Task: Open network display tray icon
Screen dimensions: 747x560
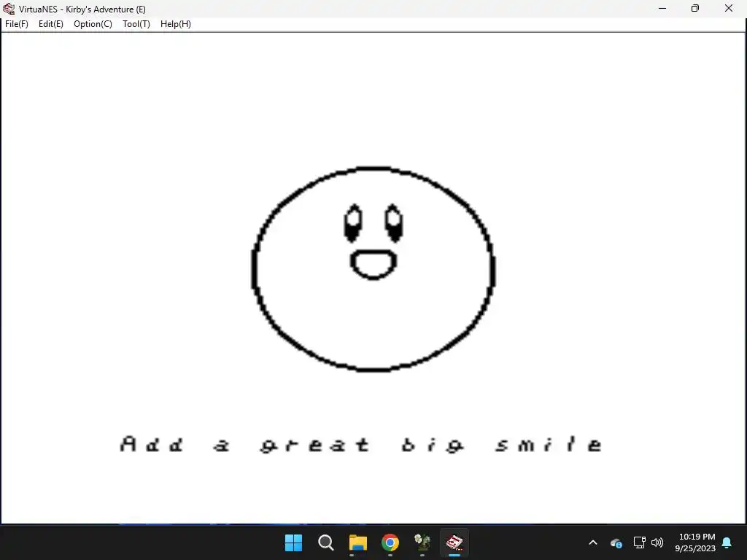Action: click(x=639, y=542)
